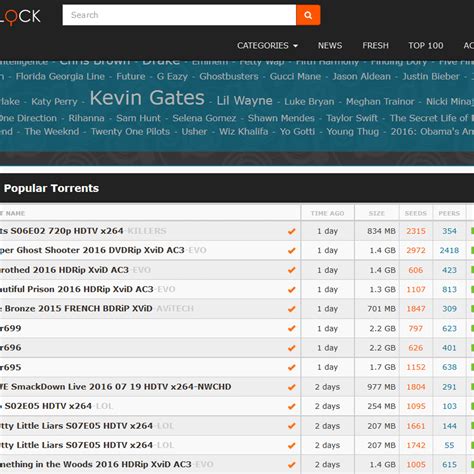474x474 pixels.
Task: Click verified checkmark on Ghost Shooter 2016 row
Action: pyautogui.click(x=292, y=250)
